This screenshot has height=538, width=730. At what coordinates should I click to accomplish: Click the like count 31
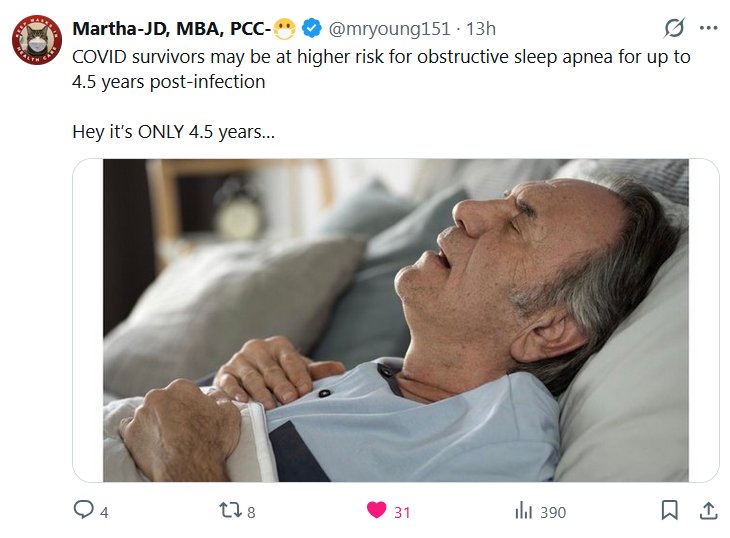[x=402, y=512]
